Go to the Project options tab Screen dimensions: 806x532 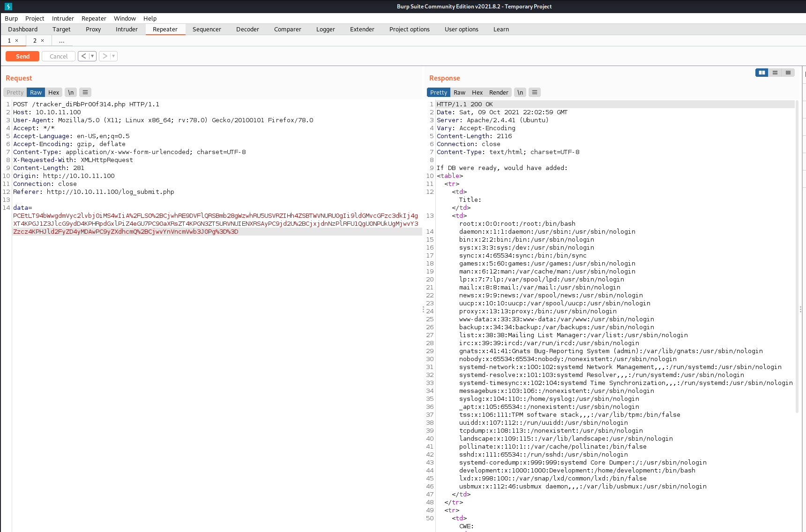click(410, 30)
